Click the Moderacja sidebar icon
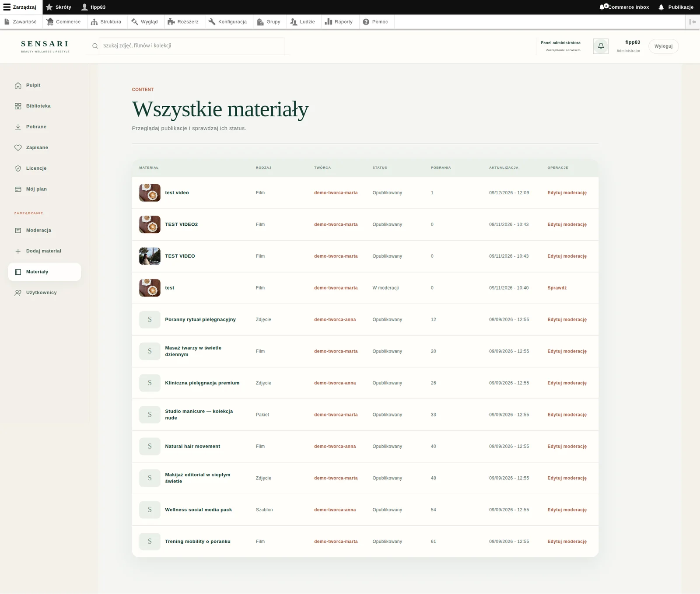This screenshot has width=700, height=594. pyautogui.click(x=18, y=231)
